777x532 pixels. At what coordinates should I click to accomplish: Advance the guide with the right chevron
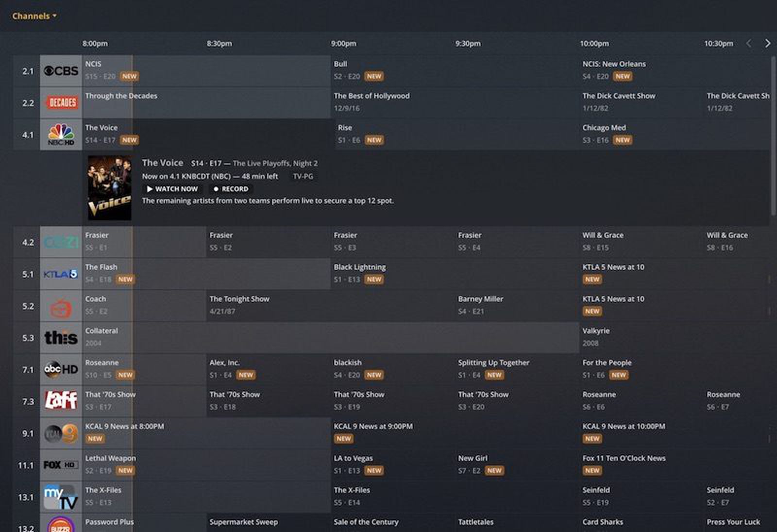tap(767, 43)
